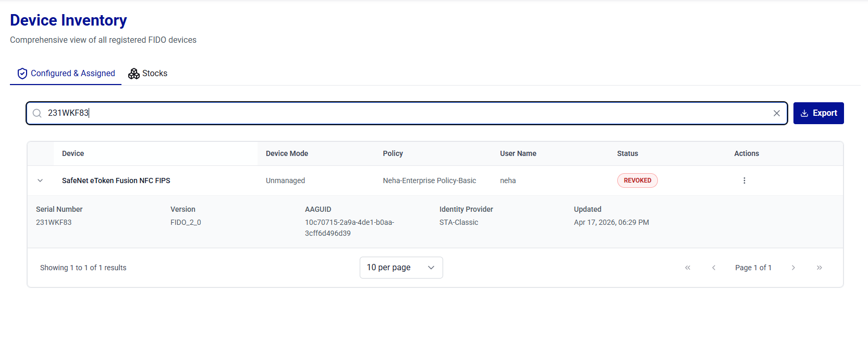Click the FIDO_2_0 version value
The width and height of the screenshot is (868, 337).
coord(186,222)
